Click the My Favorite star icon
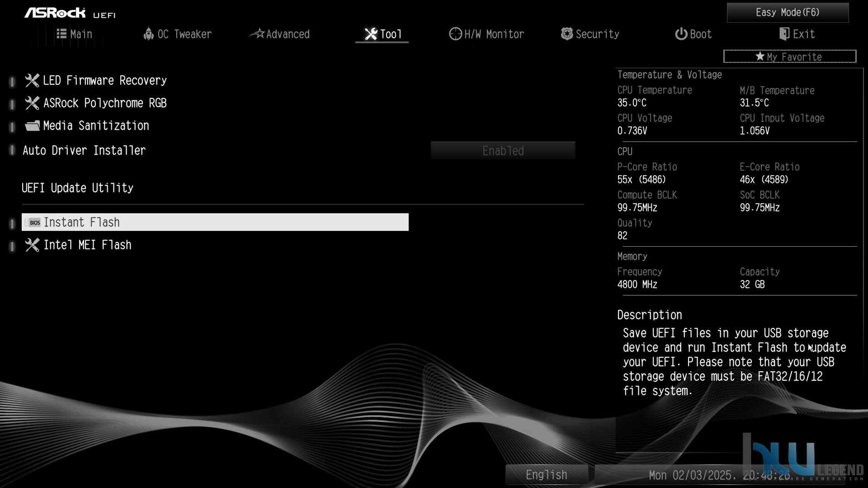Viewport: 868px width, 488px height. click(760, 56)
